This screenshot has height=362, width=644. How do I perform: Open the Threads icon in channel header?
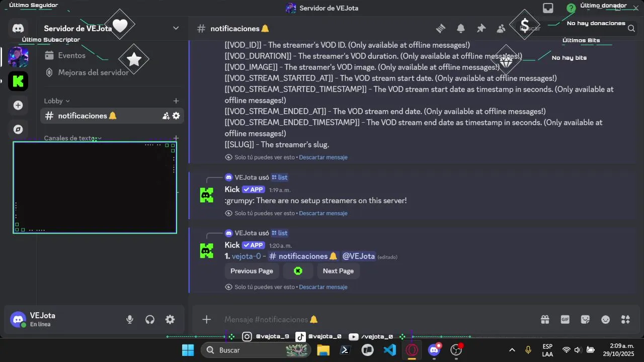point(441,28)
